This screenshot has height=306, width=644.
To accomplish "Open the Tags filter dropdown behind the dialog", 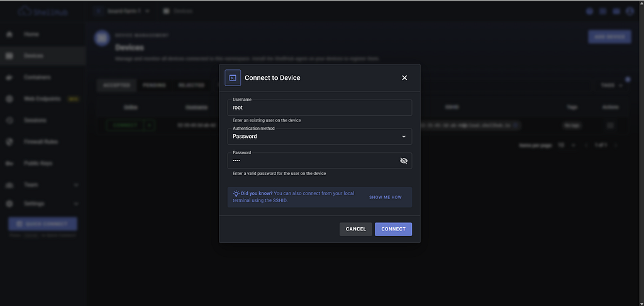I will [x=611, y=85].
